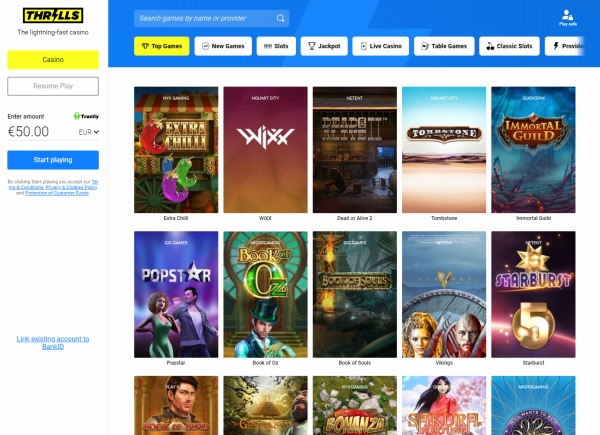Screen dimensions: 600x435
Task: Launch the Book of Souls game
Action: pos(355,294)
